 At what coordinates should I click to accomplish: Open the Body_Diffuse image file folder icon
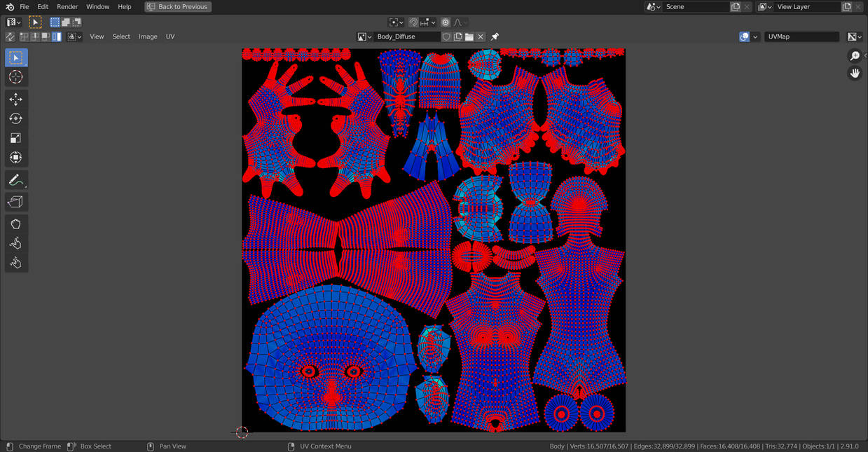[469, 36]
